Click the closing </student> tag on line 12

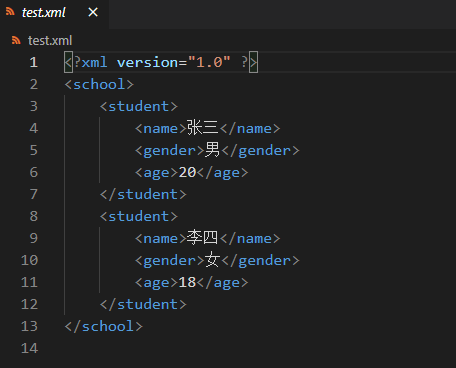point(143,304)
